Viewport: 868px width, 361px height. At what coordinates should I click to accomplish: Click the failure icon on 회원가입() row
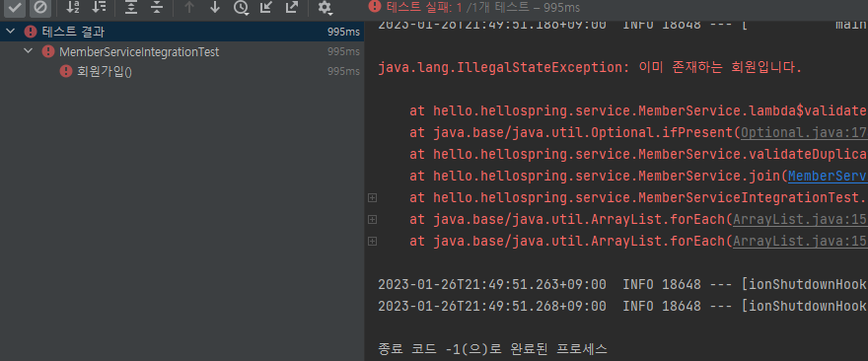66,71
